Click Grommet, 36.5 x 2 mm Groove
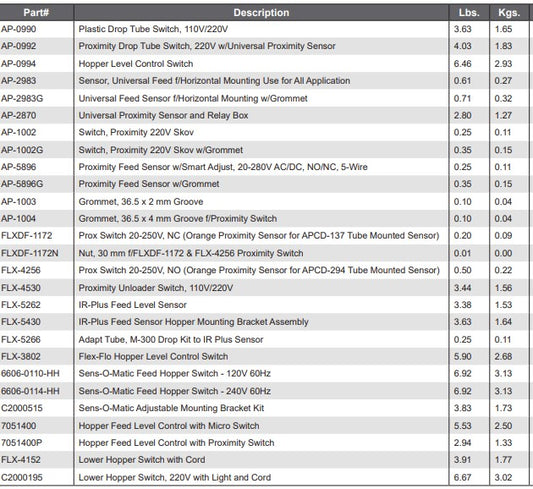This screenshot has height=489, width=533. (x=141, y=202)
